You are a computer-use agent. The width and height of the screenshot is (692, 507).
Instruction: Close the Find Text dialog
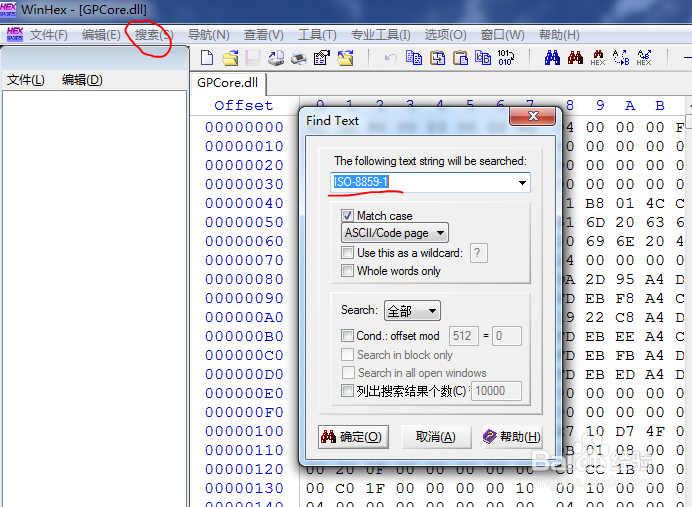tap(533, 116)
